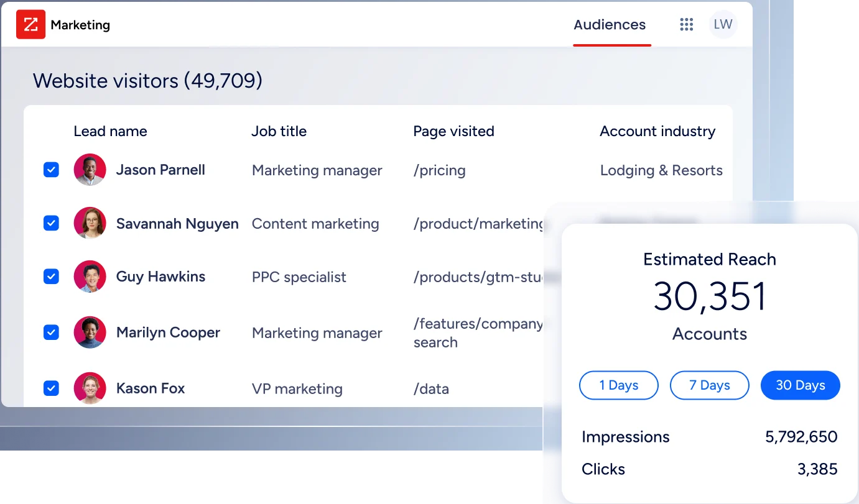Viewport: 859px width, 504px height.
Task: Select the 1 Days reach period
Action: tap(618, 385)
